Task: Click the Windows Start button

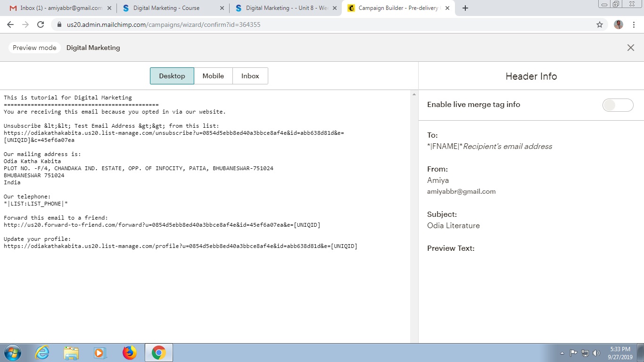Action: [x=13, y=353]
